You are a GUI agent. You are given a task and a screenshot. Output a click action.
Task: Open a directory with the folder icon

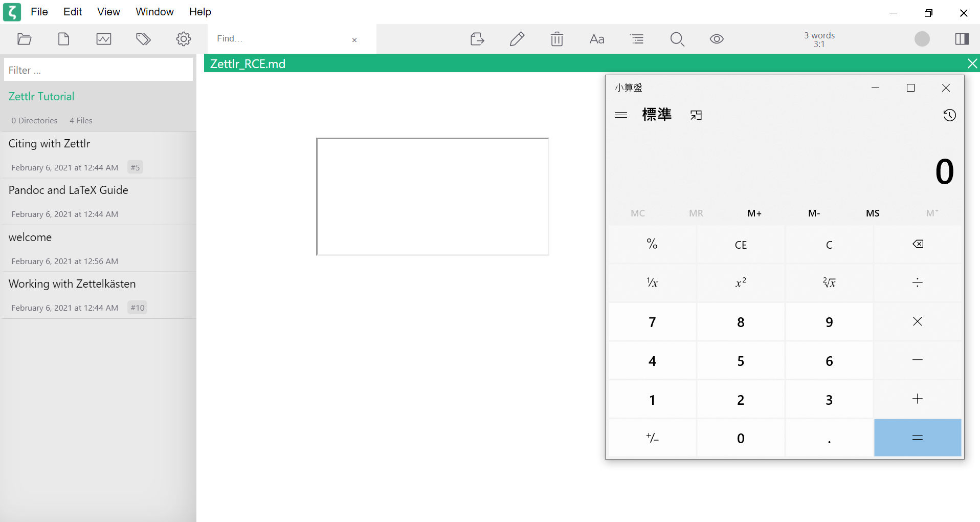(x=24, y=39)
